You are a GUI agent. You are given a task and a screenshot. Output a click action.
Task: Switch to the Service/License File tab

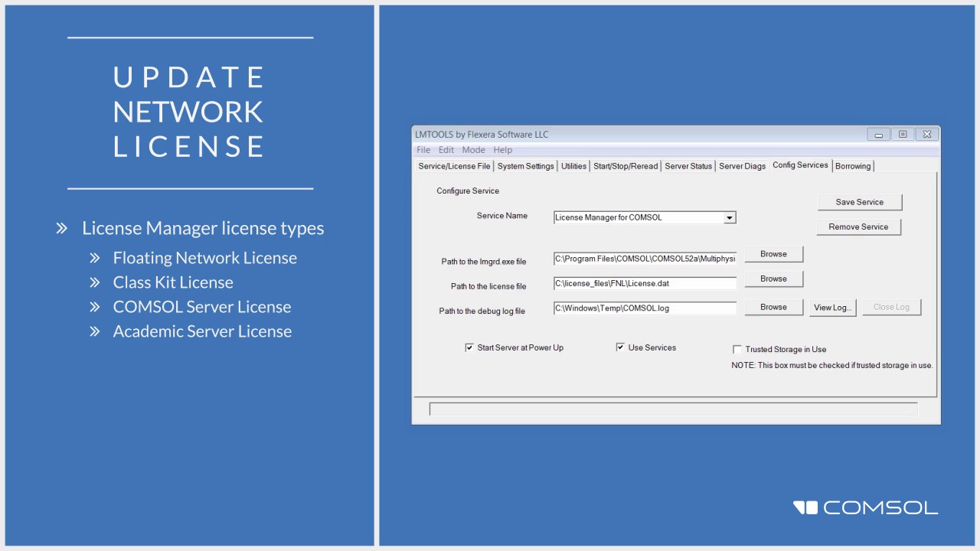click(454, 166)
